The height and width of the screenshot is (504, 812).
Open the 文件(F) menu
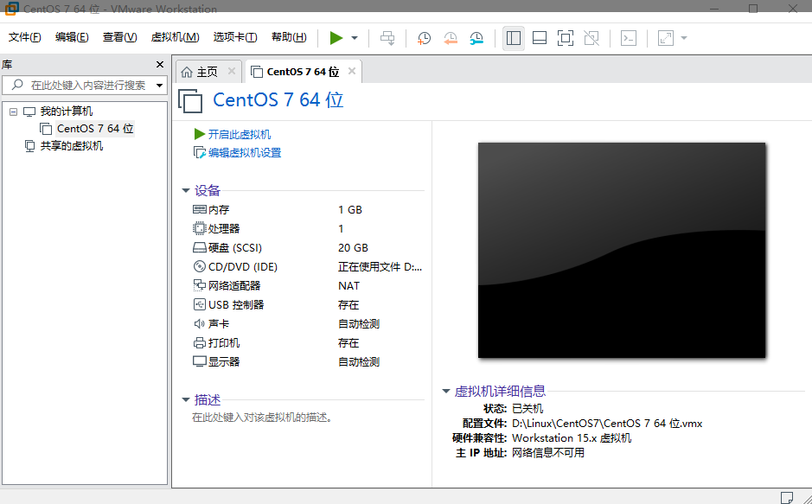point(25,37)
